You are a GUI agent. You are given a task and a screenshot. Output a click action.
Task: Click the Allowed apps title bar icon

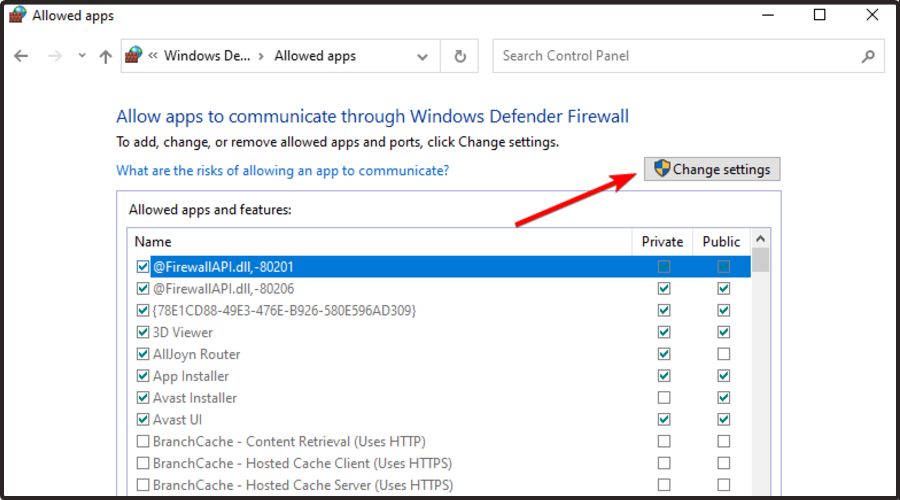[16, 15]
